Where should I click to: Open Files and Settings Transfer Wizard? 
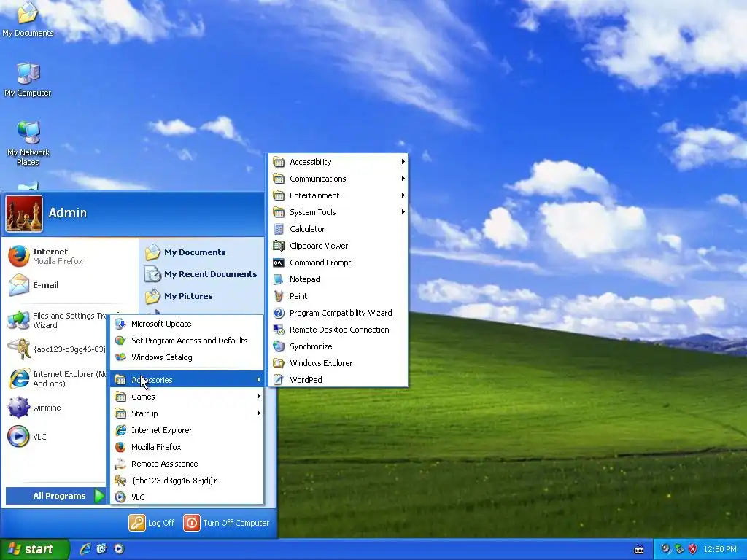56,321
